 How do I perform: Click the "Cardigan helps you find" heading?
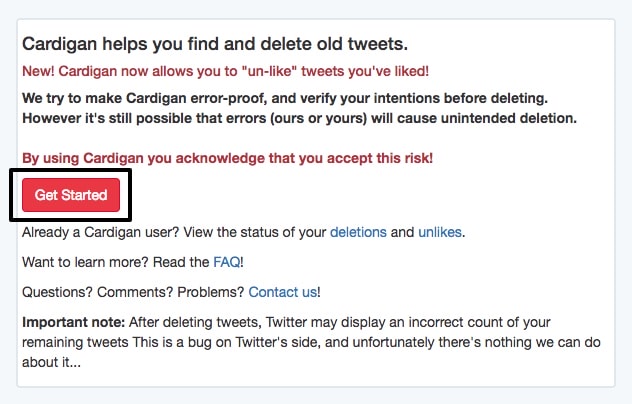click(x=215, y=45)
